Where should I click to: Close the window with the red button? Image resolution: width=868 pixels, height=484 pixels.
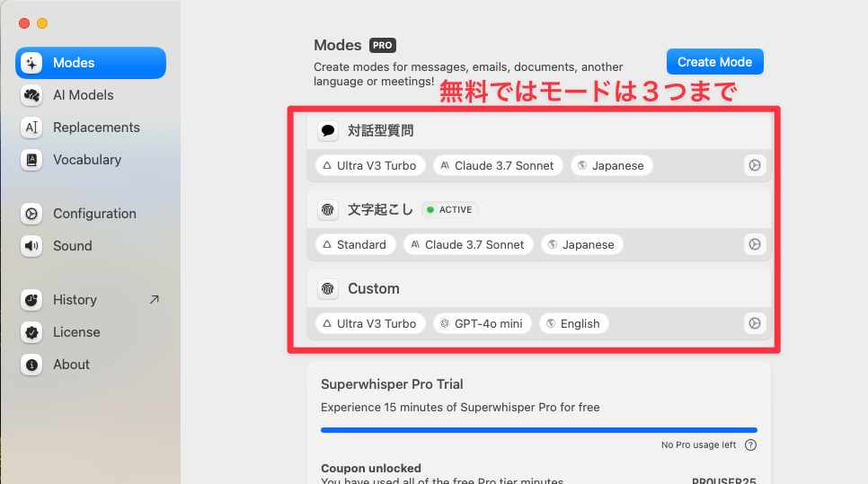[x=24, y=23]
